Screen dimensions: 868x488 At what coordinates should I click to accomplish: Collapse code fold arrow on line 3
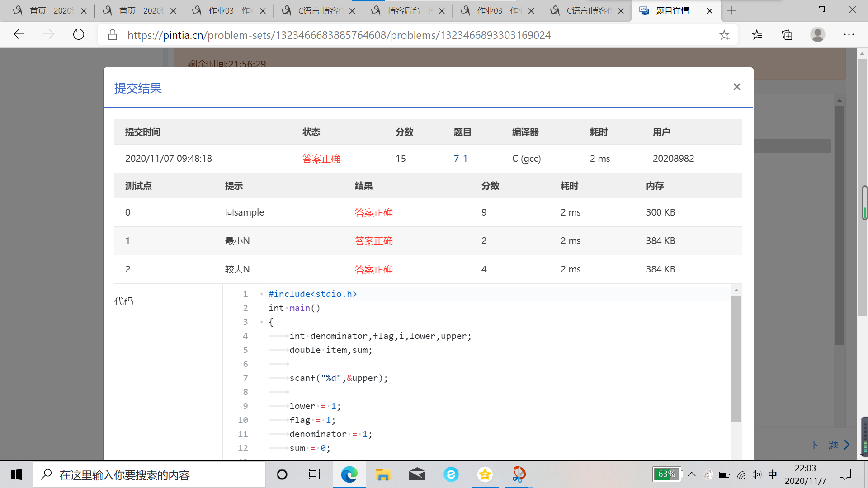tap(261, 322)
